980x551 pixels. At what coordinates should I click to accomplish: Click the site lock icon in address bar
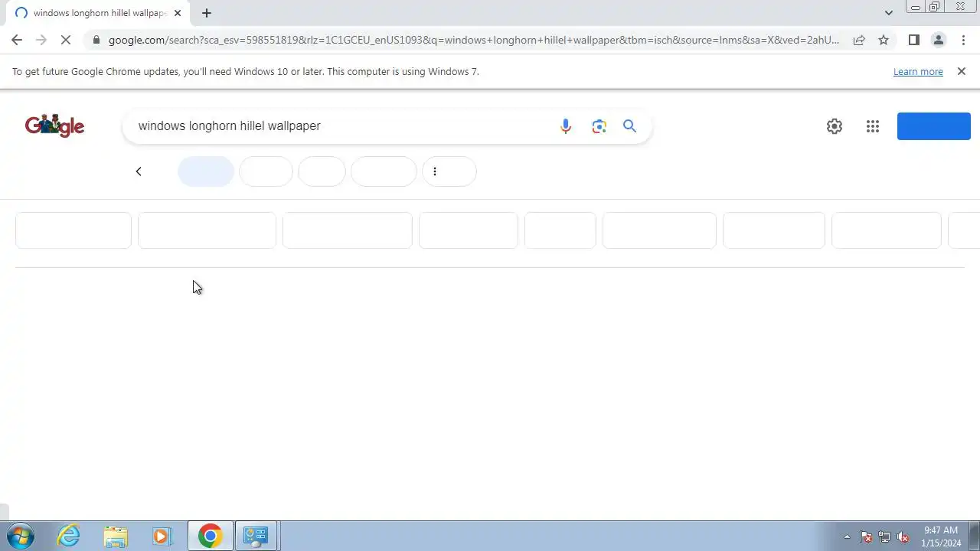[95, 40]
